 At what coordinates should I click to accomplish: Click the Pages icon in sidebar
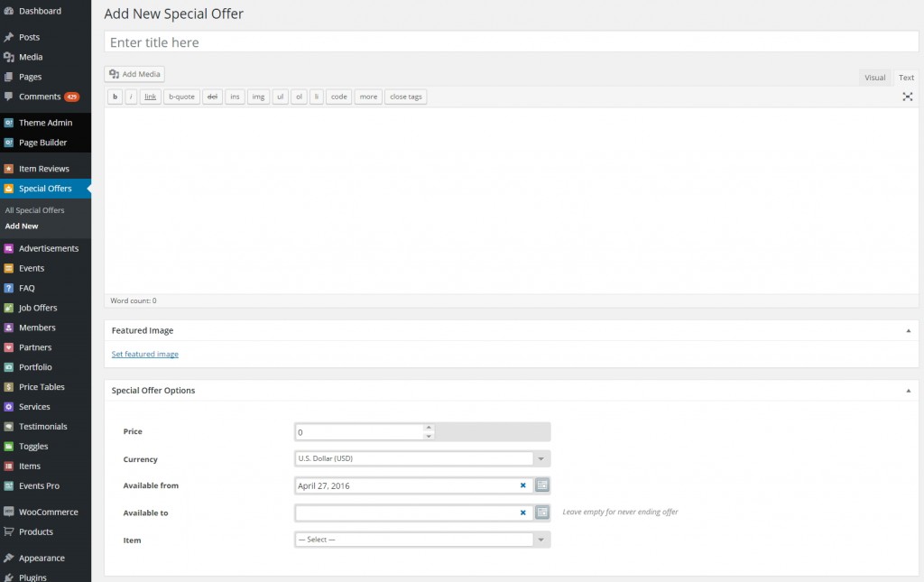tap(9, 77)
